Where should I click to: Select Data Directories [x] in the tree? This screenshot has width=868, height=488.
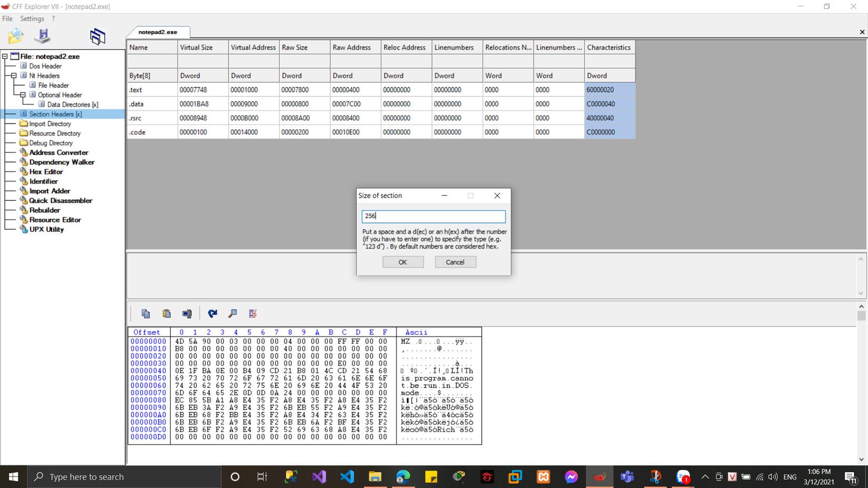(x=73, y=105)
